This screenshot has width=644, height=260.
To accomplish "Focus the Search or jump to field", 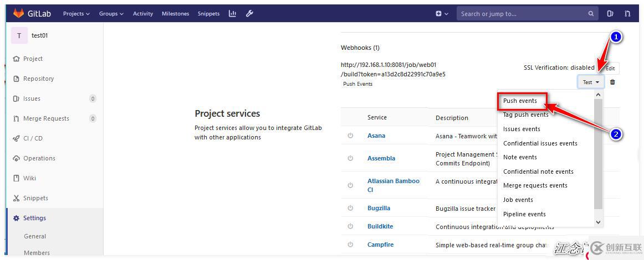I will coord(521,14).
